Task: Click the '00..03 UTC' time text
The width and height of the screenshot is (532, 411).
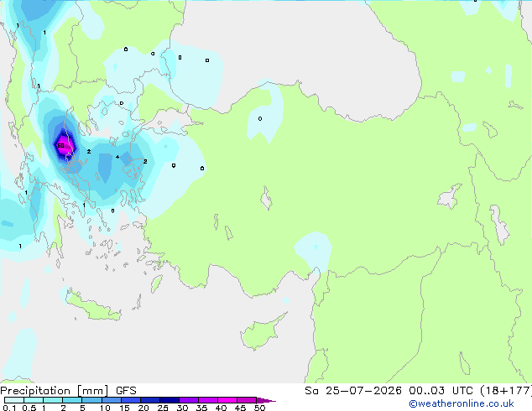Action: tap(441, 391)
